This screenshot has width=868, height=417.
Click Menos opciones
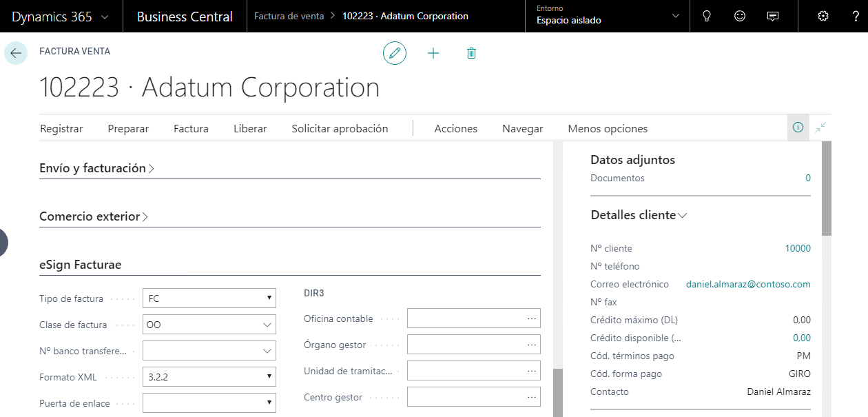click(608, 129)
